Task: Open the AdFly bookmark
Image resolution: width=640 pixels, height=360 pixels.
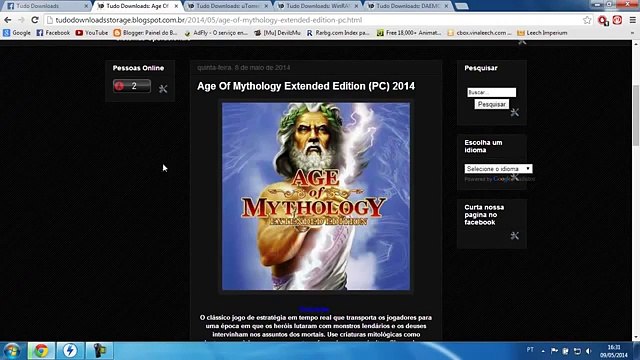Action: point(216,33)
